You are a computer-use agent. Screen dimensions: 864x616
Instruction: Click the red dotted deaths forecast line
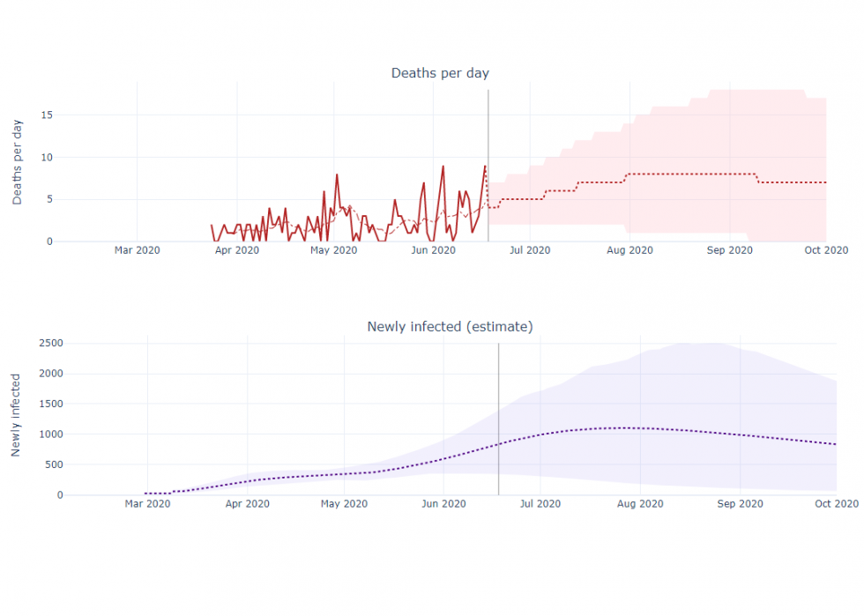(x=688, y=174)
